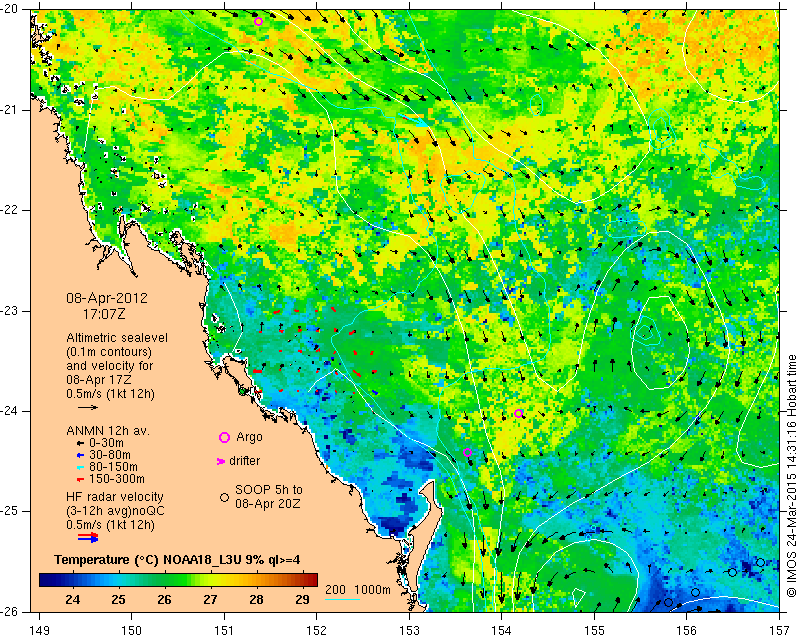Viewport: 800px width, 640px height.
Task: Click the black 0-30m ANMN arrow symbol
Action: (80, 443)
